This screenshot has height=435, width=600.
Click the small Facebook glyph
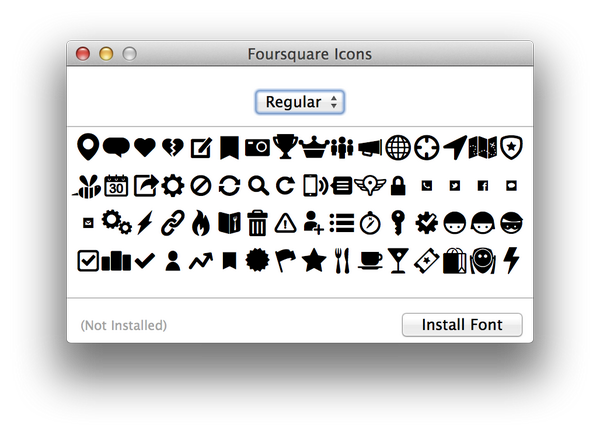(x=483, y=186)
